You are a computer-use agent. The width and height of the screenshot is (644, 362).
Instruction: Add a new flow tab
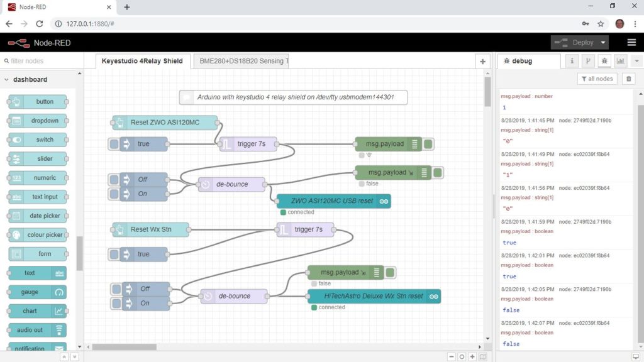[x=482, y=62]
